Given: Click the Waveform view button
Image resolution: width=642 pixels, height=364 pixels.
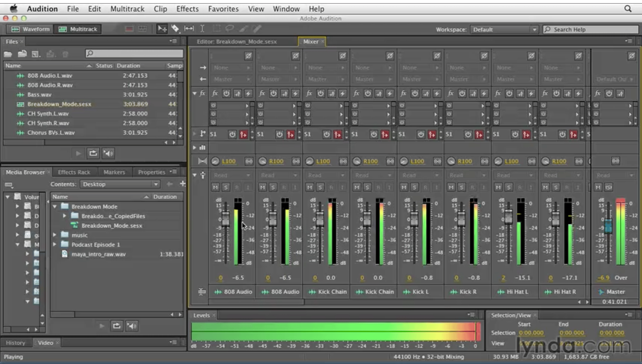Looking at the screenshot, I should pos(30,29).
